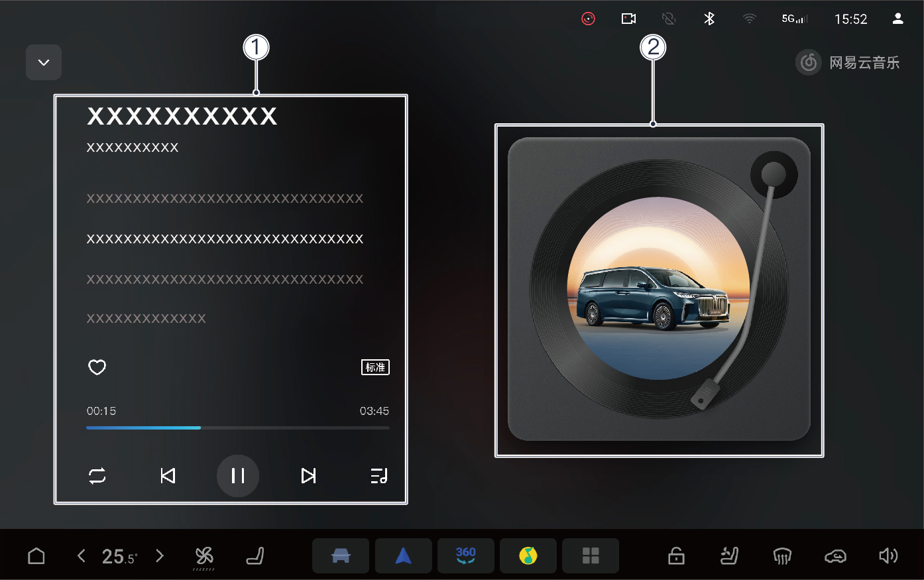Toggle the door lock icon
The width and height of the screenshot is (924, 580).
676,555
